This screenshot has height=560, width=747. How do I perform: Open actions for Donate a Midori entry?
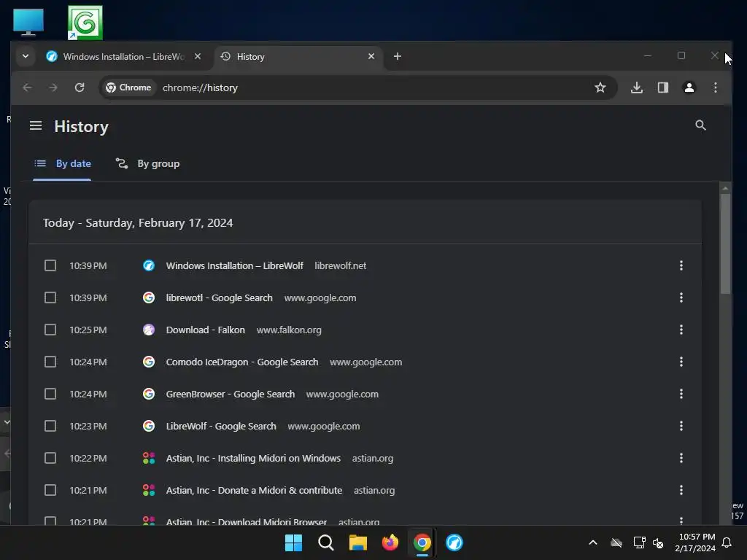(681, 490)
